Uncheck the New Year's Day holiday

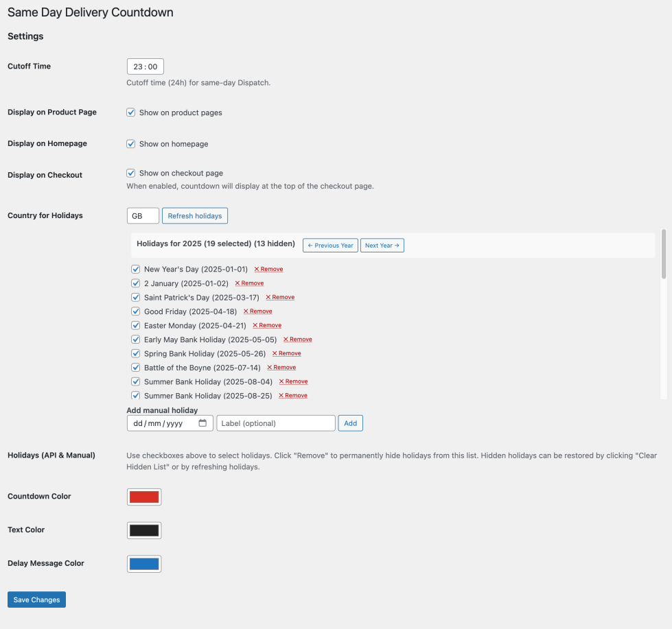[135, 270]
